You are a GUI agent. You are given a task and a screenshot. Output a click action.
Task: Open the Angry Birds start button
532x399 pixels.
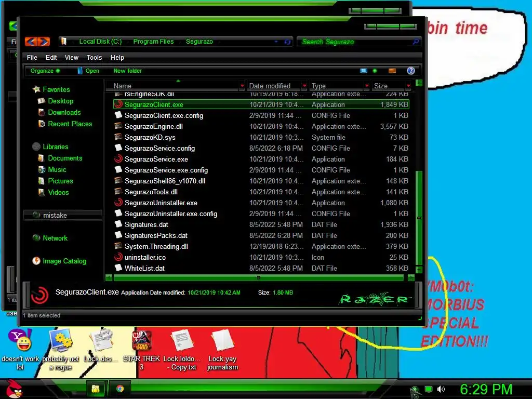14,389
